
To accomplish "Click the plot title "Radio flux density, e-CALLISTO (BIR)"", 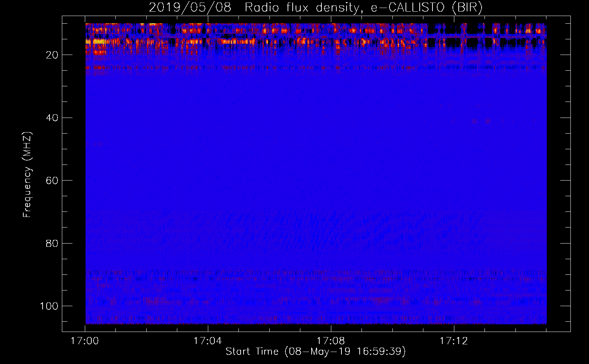I will (363, 8).
